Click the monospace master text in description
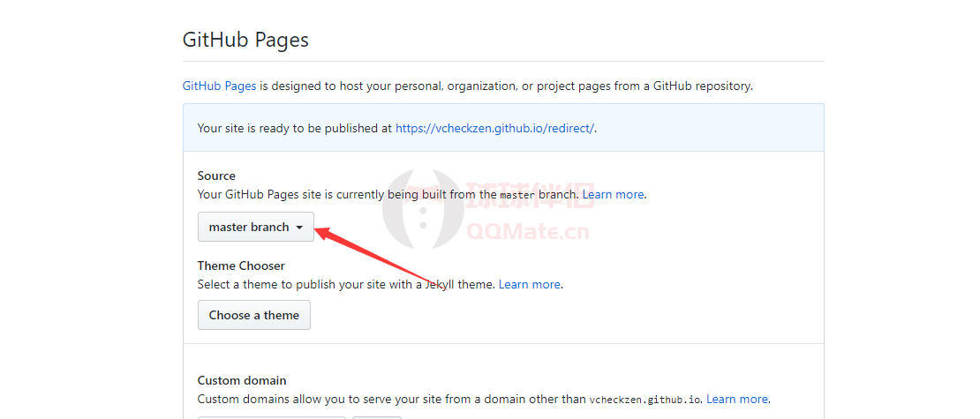This screenshot has height=419, width=980. [x=516, y=195]
